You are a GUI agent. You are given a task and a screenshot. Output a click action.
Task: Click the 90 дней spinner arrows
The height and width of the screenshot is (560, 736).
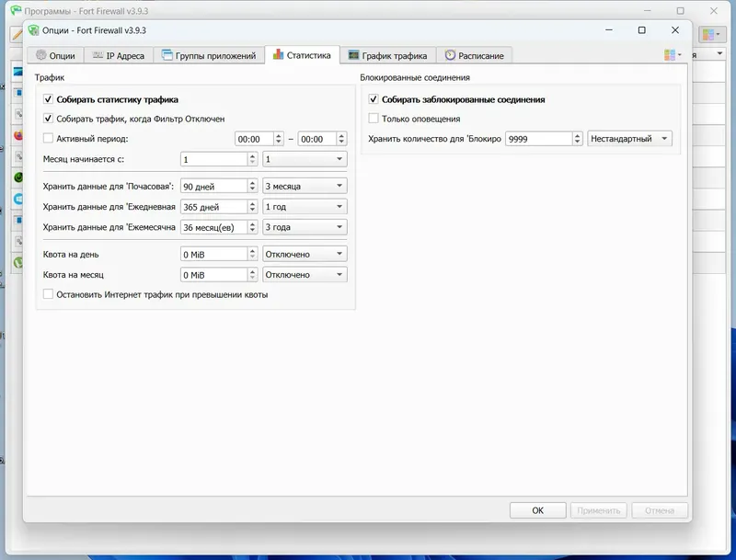[x=252, y=186]
